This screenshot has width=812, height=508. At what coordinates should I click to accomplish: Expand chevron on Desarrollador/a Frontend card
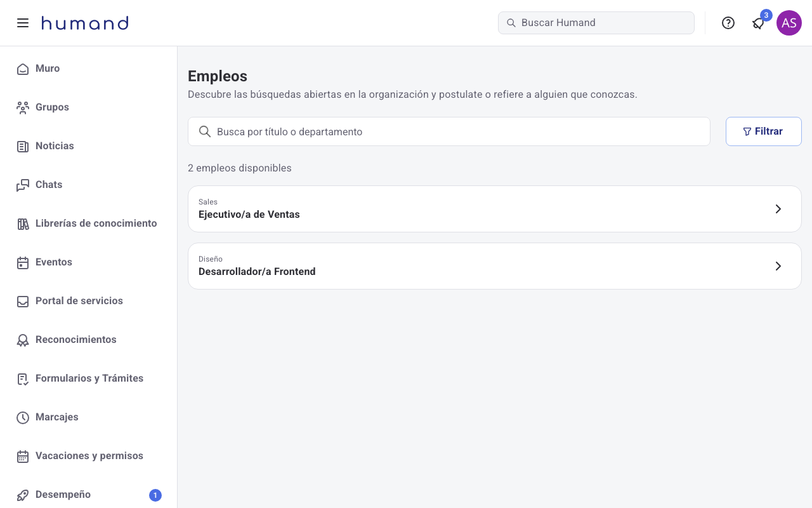tap(778, 266)
